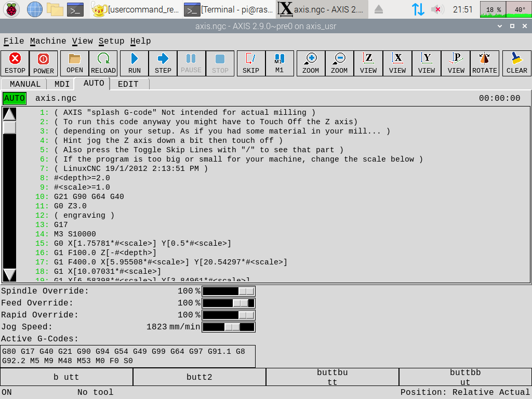
Task: Select line 11 'G0 Z3.0'
Action: [70, 206]
